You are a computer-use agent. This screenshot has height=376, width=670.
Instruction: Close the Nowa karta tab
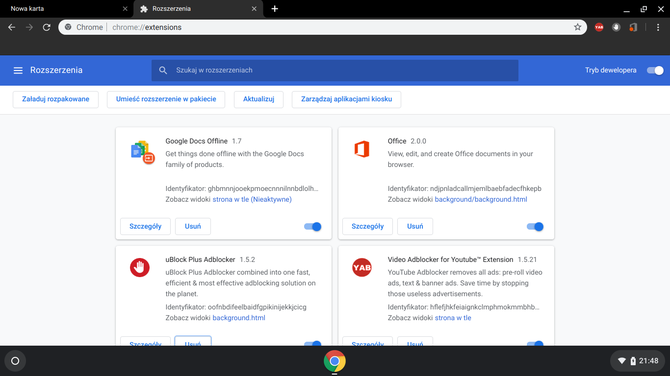point(125,9)
